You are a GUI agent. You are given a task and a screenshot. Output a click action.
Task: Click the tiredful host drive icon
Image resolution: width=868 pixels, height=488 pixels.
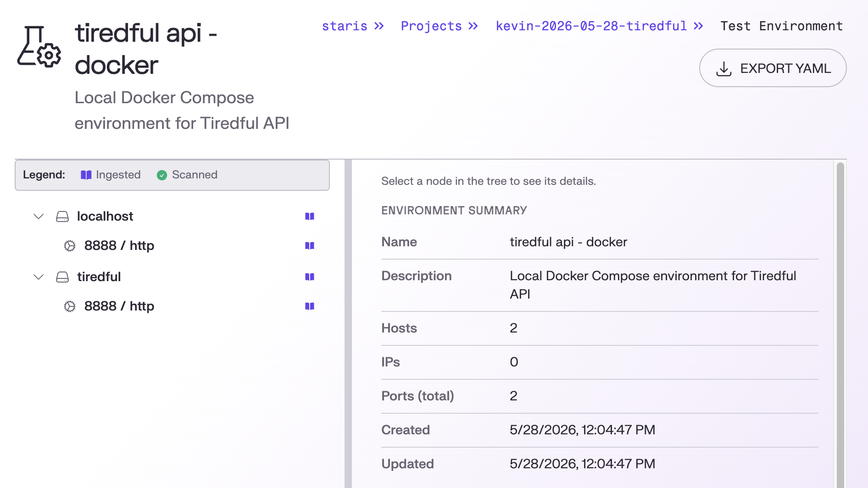coord(62,277)
